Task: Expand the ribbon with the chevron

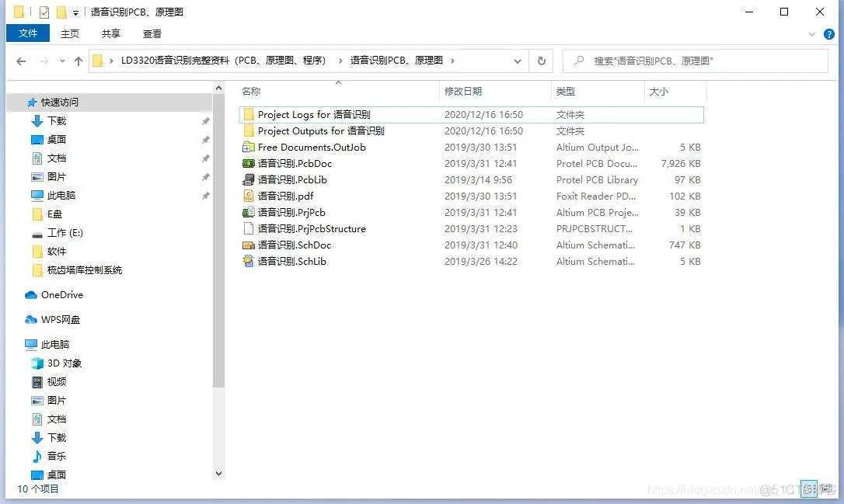Action: 812,34
